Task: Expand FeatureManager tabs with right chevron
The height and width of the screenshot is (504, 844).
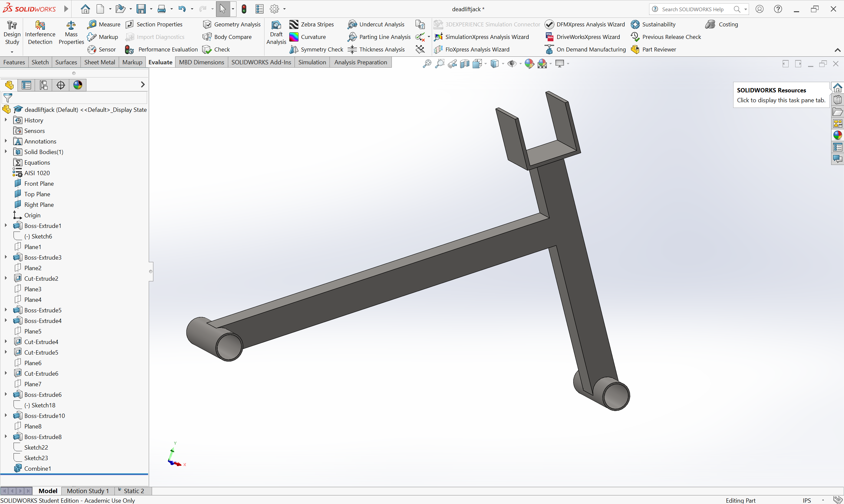Action: click(142, 84)
